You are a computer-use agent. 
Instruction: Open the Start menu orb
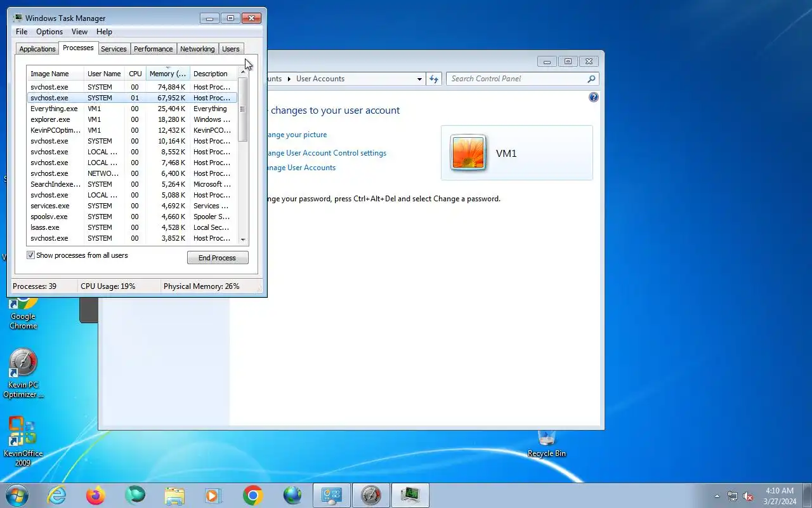[x=17, y=495]
